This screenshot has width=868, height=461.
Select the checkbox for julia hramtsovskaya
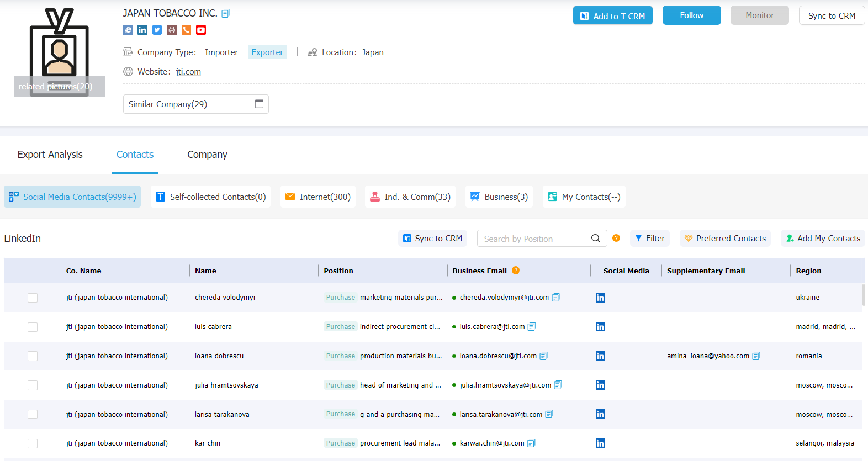[x=33, y=385]
